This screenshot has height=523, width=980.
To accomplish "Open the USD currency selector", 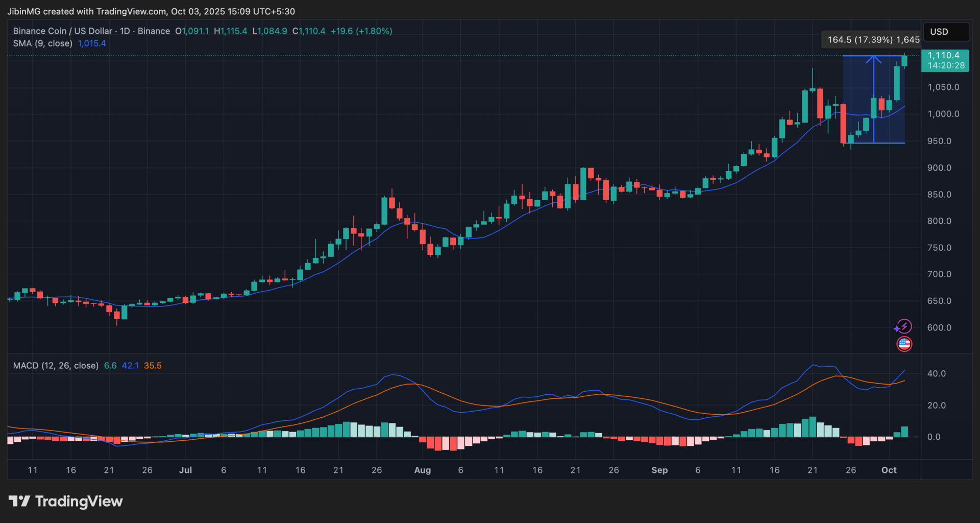I will click(x=946, y=32).
